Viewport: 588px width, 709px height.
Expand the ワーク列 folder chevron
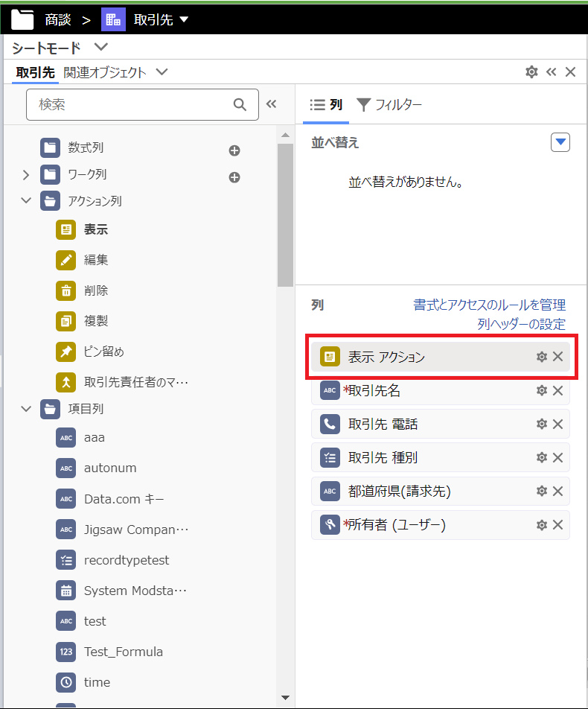pos(26,174)
